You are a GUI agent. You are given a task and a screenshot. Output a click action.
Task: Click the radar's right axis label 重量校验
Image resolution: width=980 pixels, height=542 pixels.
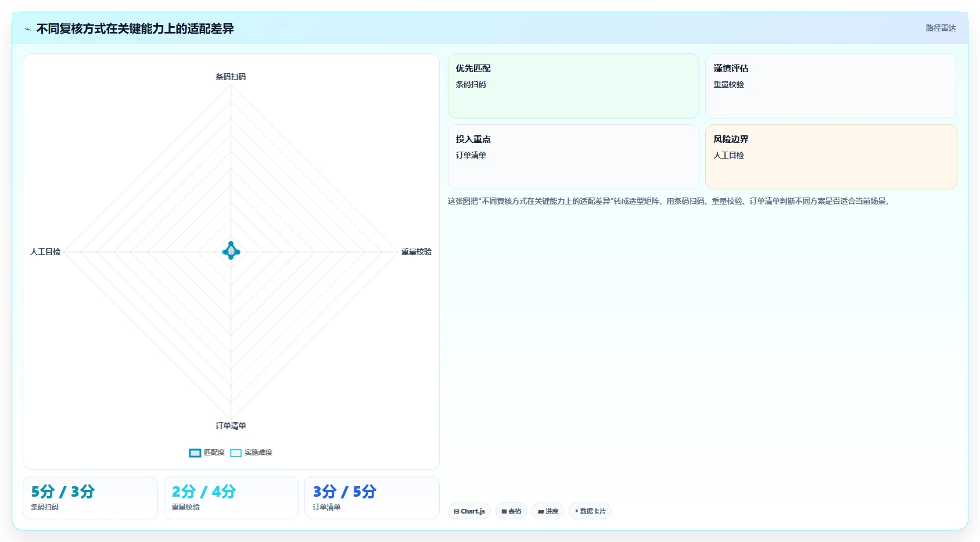coord(416,252)
